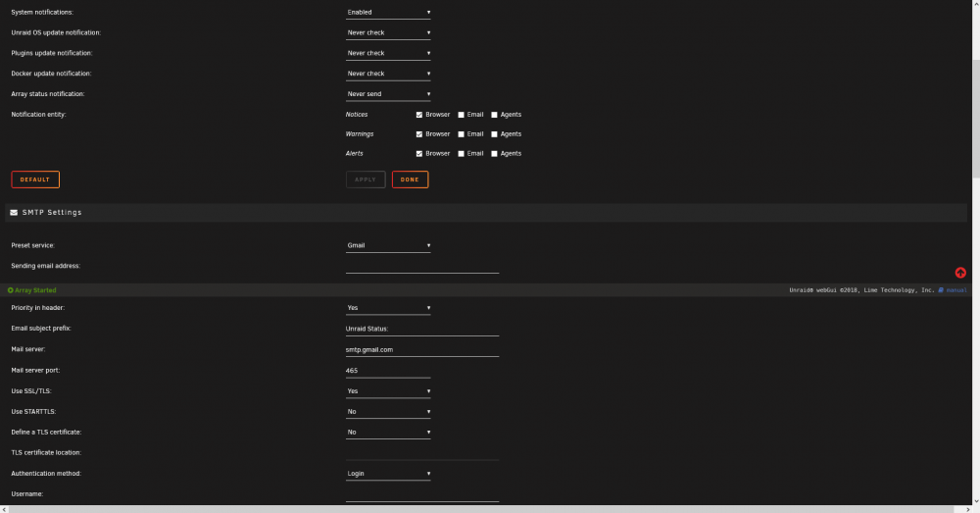
Task: Click the vertical scrollbar thumb
Action: 976,119
